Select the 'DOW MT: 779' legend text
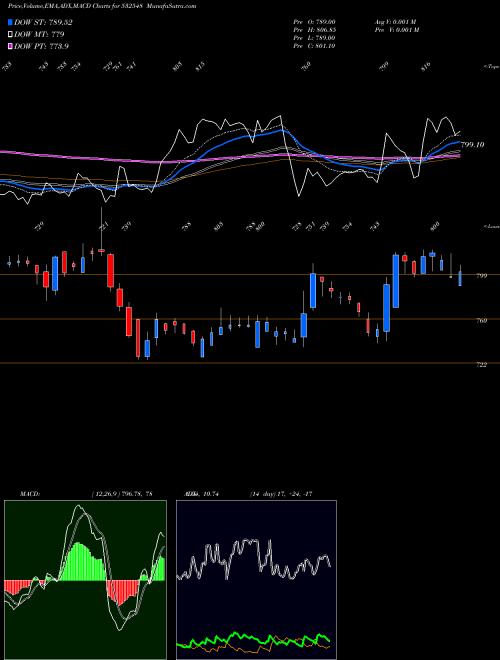500x660 pixels. pyautogui.click(x=39, y=35)
